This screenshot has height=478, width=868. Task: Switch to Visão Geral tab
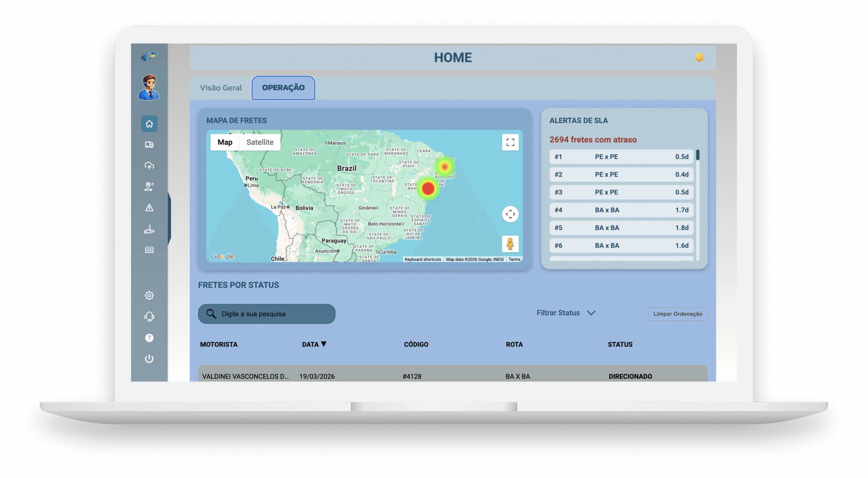221,88
